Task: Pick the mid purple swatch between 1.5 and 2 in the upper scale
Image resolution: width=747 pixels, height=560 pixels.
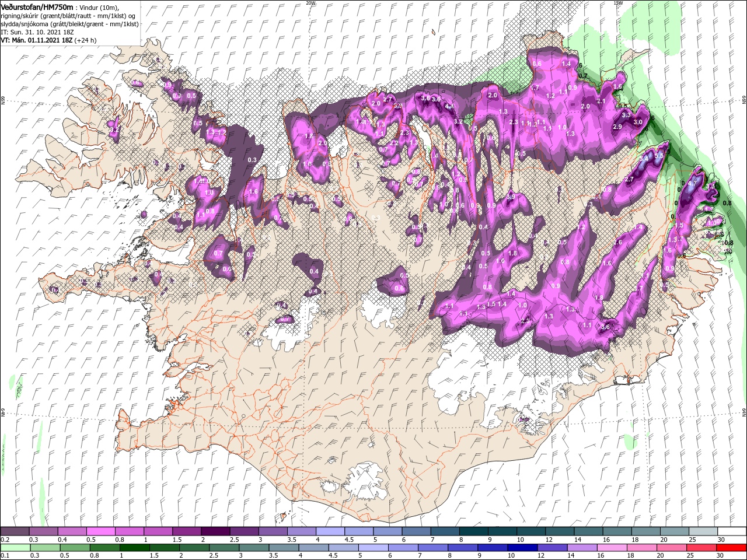Action: pyautogui.click(x=186, y=531)
